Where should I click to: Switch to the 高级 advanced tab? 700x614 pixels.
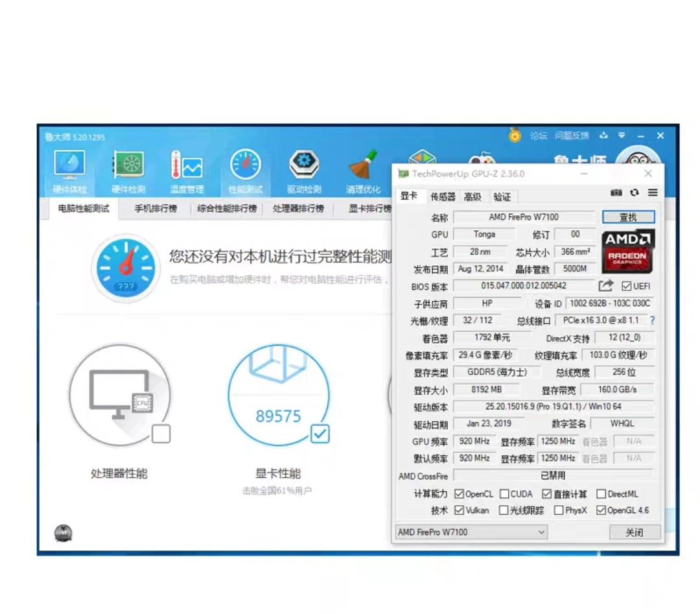tap(472, 196)
